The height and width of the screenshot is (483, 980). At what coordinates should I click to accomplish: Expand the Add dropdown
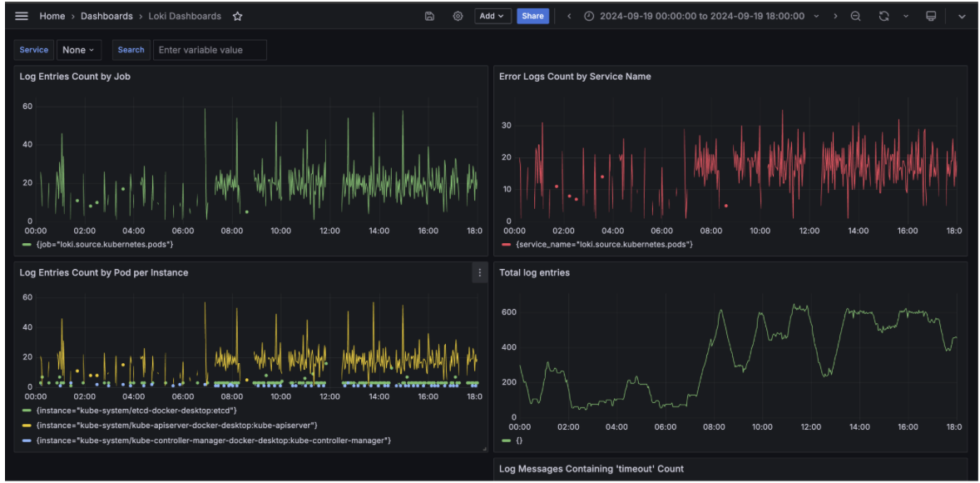(x=492, y=16)
